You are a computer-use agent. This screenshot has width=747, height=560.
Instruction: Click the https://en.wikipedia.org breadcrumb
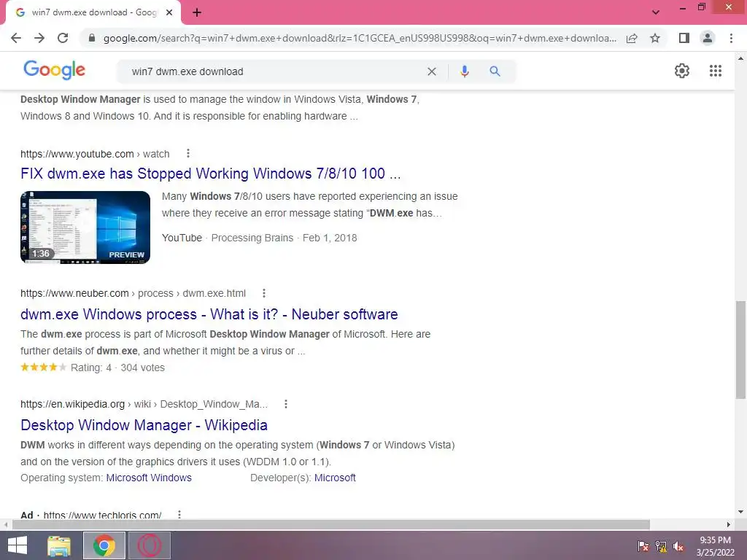72,404
